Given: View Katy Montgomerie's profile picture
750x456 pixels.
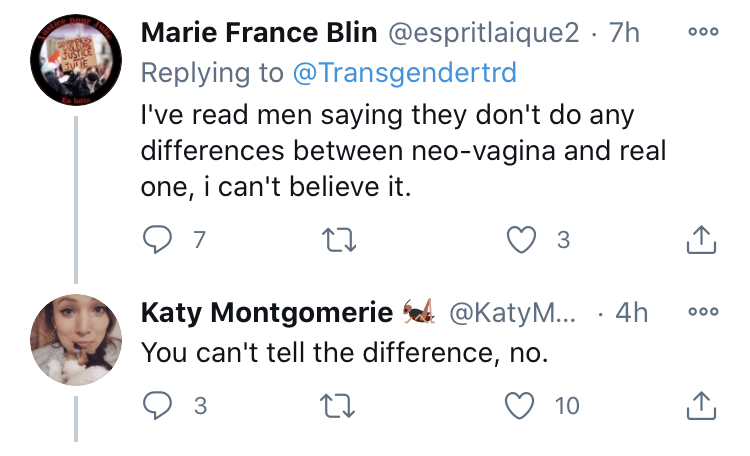Looking at the screenshot, I should (x=76, y=340).
